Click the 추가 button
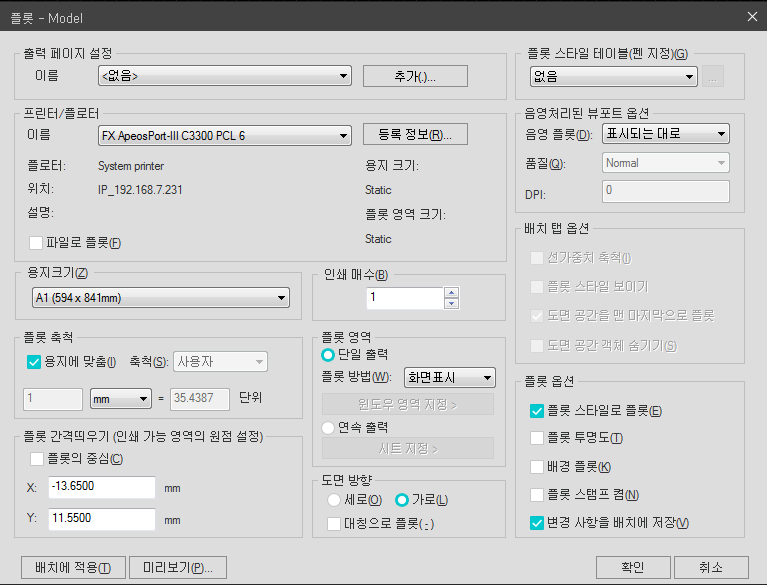This screenshot has height=585, width=767. pyautogui.click(x=414, y=76)
